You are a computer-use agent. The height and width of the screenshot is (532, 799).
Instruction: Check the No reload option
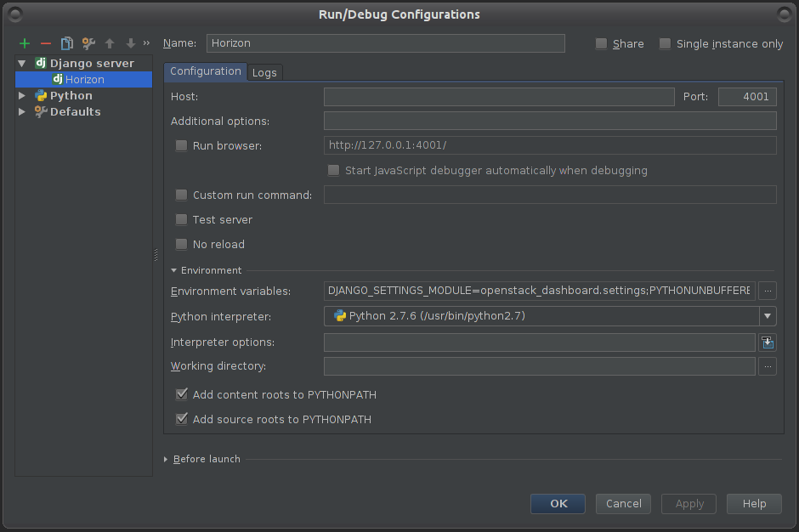pos(181,244)
